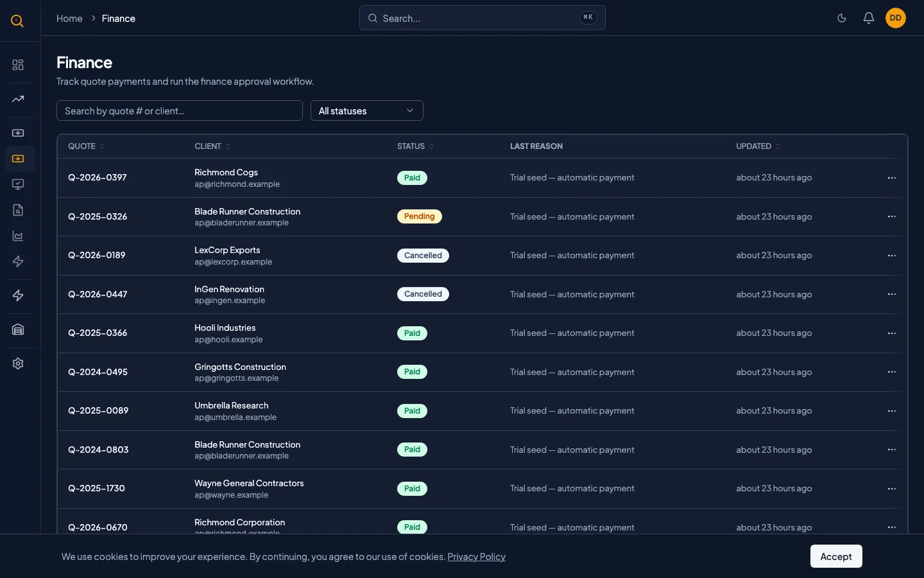The width and height of the screenshot is (924, 578).
Task: Click email ap@hooli.example
Action: (x=228, y=340)
